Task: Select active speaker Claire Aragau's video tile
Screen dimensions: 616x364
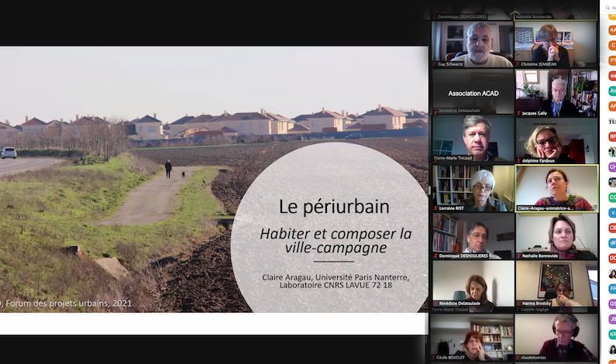Action: (556, 188)
